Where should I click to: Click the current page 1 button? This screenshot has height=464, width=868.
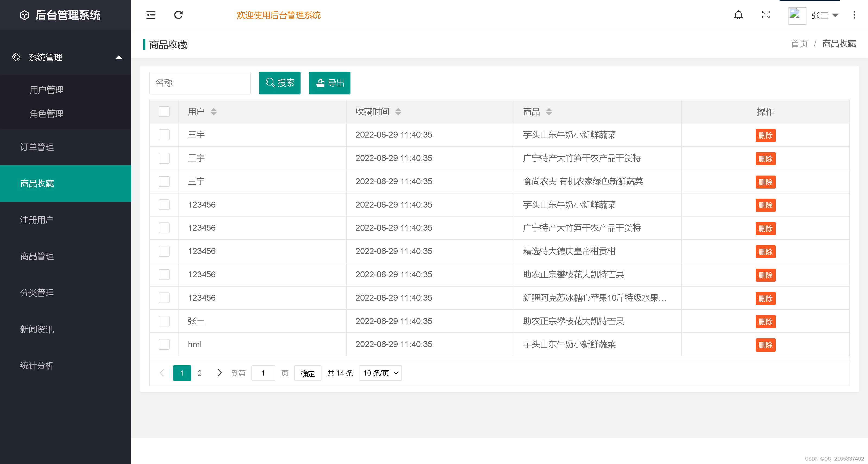[182, 373]
